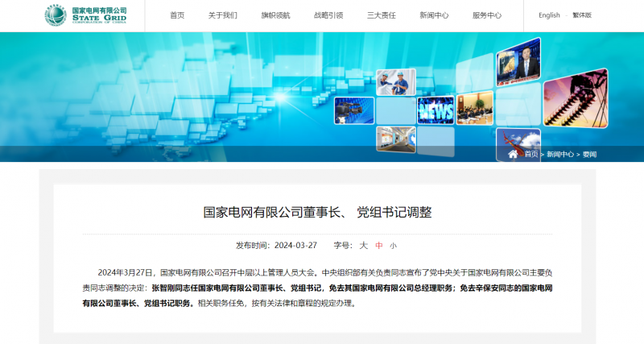The image size is (644, 344).
Task: Click the workers in blue helmets image
Action: (394, 82)
